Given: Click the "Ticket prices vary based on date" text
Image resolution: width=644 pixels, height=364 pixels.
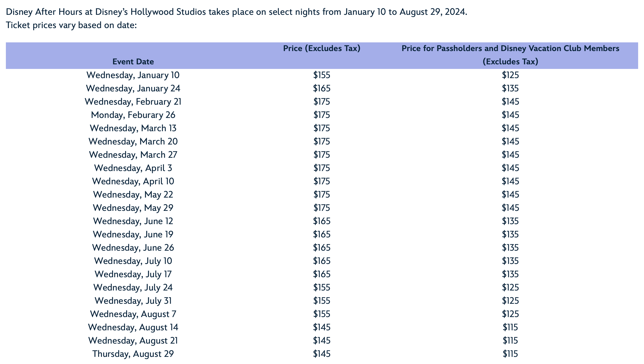Looking at the screenshot, I should pyautogui.click(x=71, y=25).
